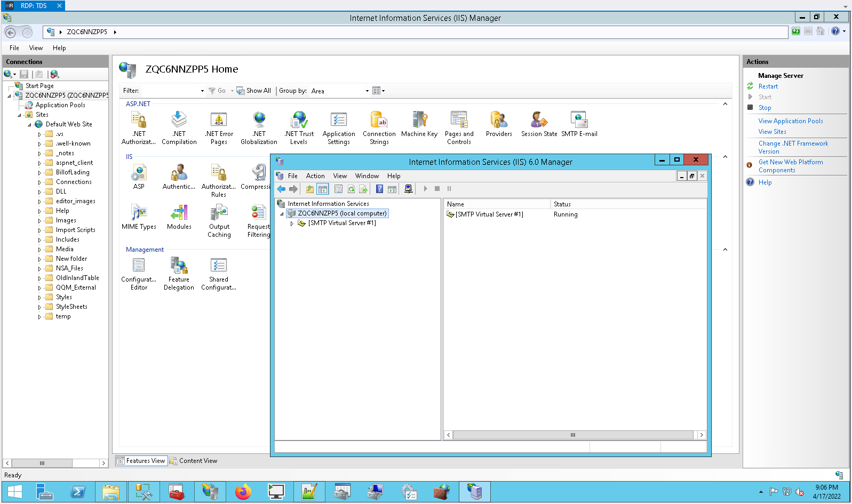Open the Configuration Editor feature

139,274
